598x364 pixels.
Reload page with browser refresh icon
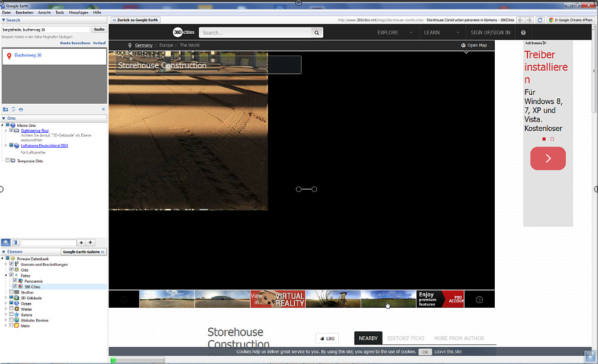pos(540,20)
